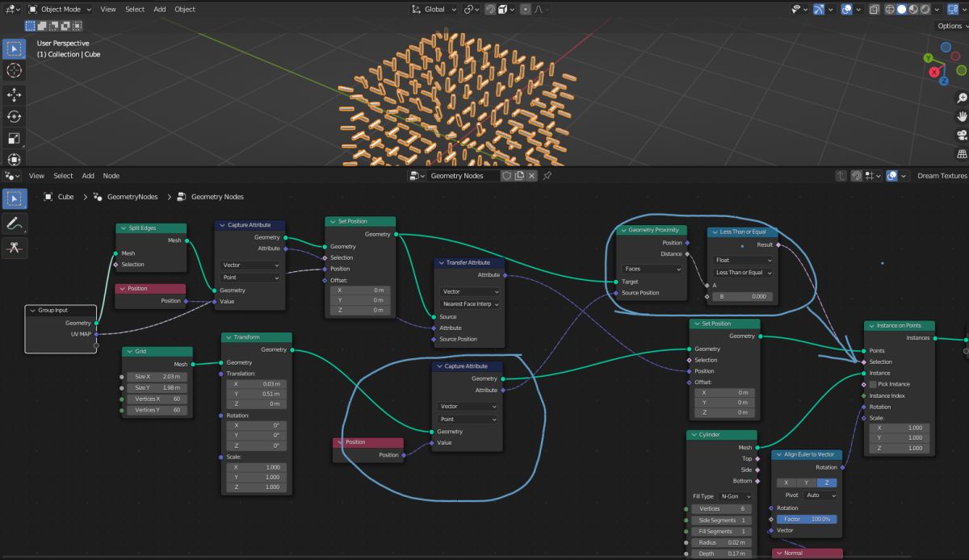
Task: Open the Object Mode dropdown
Action: 60,9
